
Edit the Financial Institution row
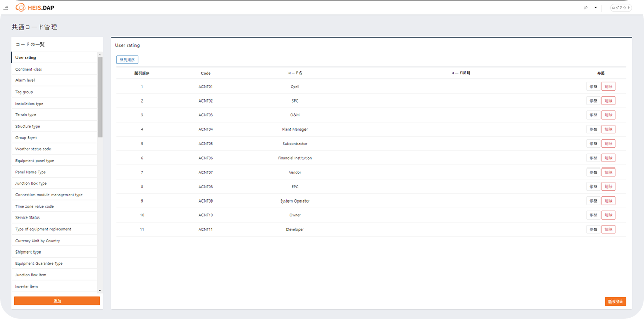pyautogui.click(x=592, y=158)
